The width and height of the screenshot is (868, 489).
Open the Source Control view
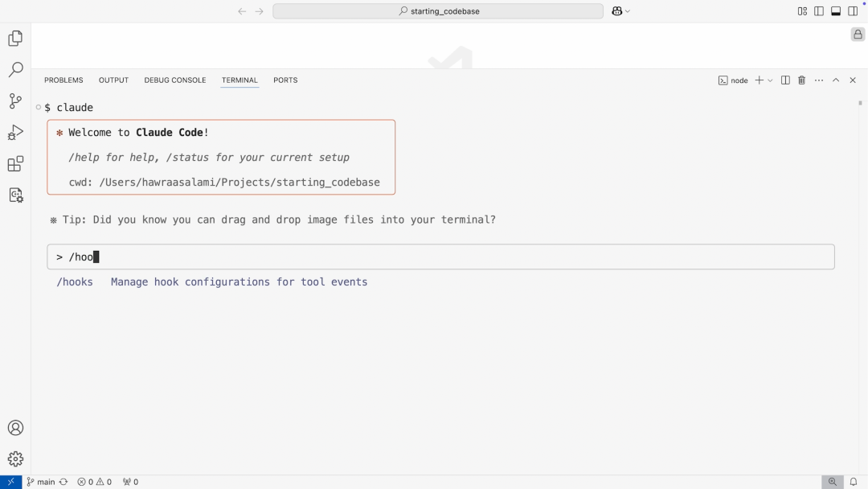tap(15, 101)
